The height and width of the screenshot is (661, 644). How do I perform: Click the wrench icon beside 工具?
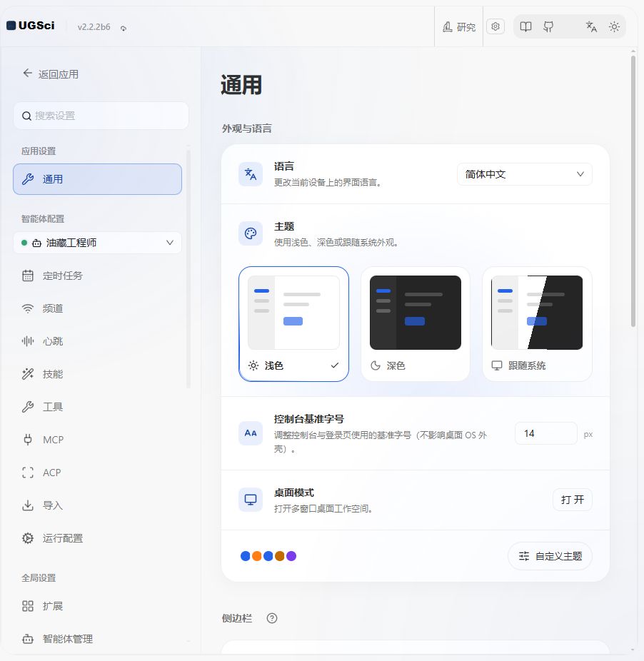pos(28,407)
